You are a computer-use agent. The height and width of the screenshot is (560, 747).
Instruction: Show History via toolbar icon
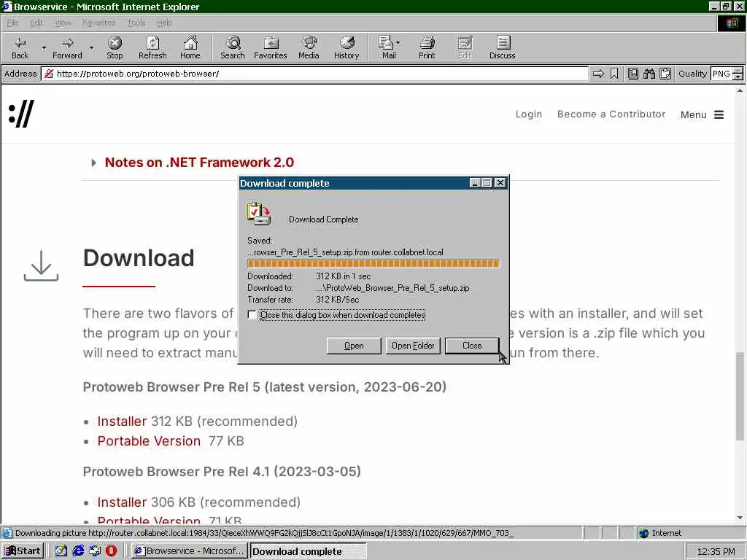(x=347, y=47)
